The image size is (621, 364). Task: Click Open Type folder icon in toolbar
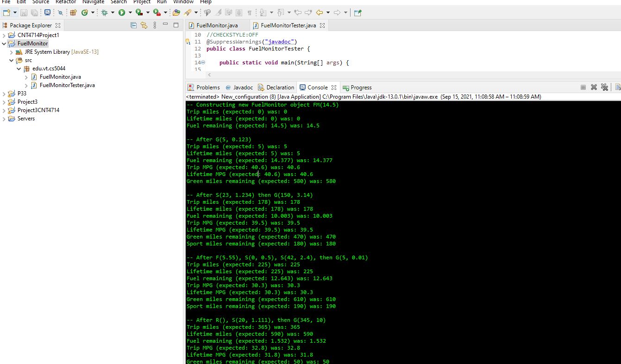[176, 13]
